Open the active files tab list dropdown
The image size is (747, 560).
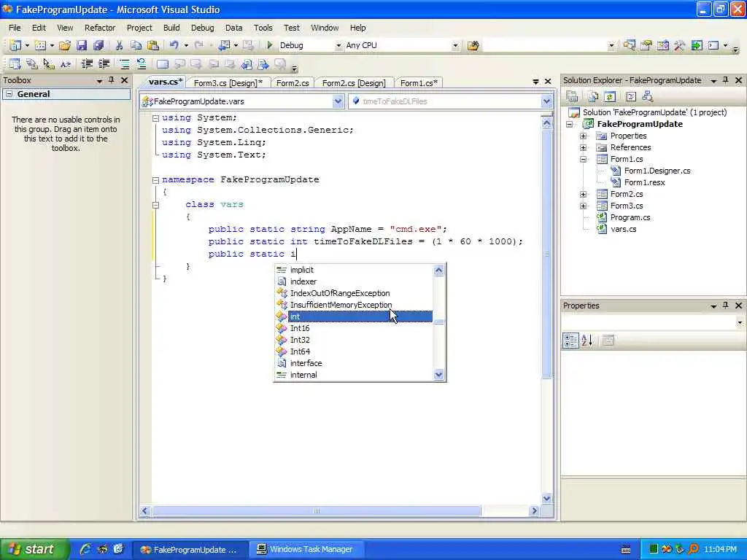click(x=536, y=82)
